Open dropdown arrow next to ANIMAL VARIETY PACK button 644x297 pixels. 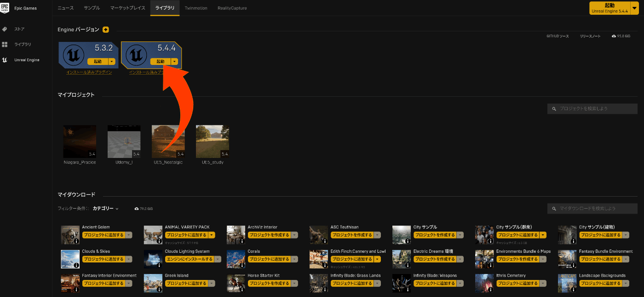tap(212, 235)
